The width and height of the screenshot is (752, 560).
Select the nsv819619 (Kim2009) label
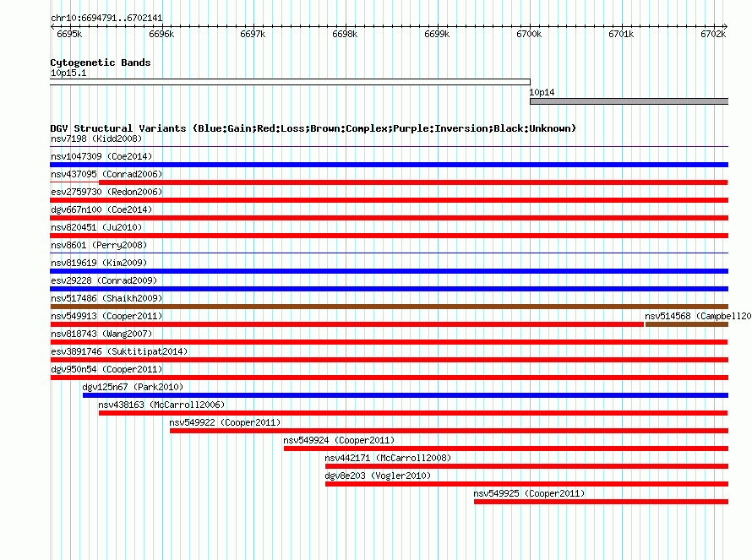click(99, 264)
